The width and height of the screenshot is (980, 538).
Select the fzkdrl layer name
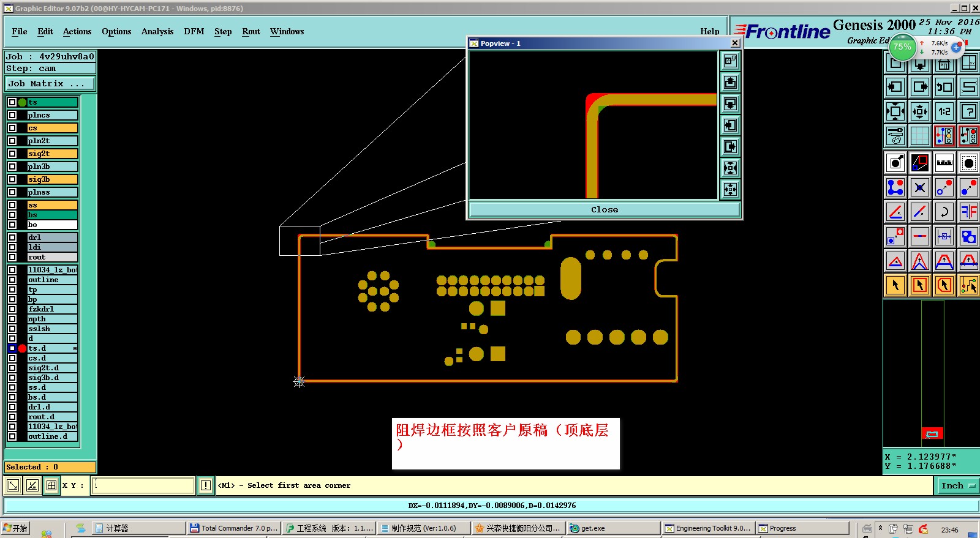(x=53, y=309)
